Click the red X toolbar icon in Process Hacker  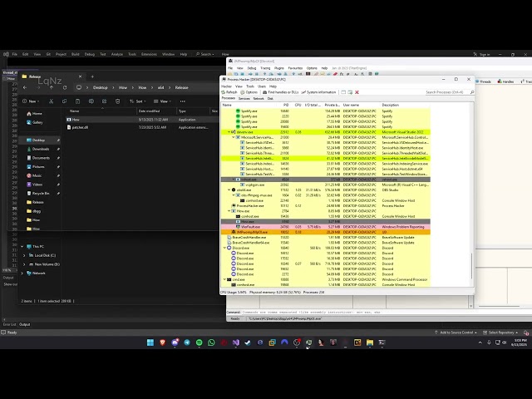357,92
